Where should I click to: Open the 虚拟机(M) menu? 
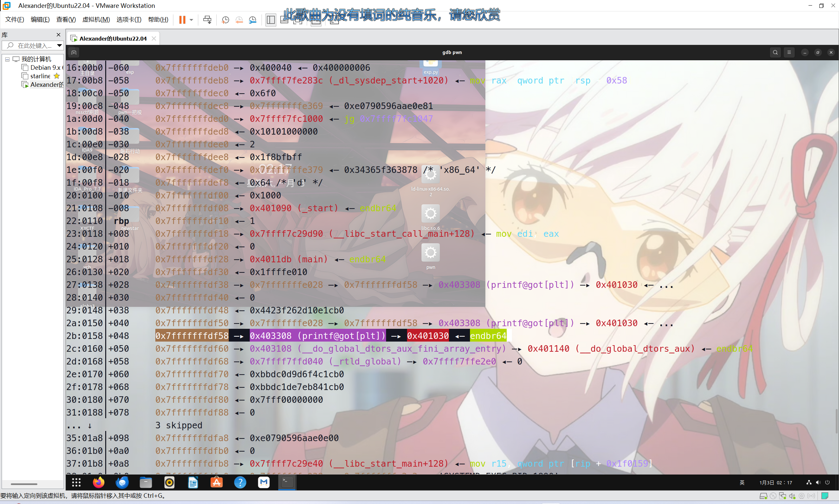click(96, 20)
